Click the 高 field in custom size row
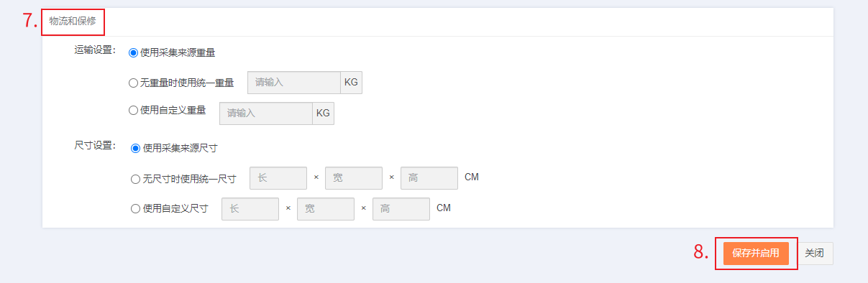 [401, 209]
